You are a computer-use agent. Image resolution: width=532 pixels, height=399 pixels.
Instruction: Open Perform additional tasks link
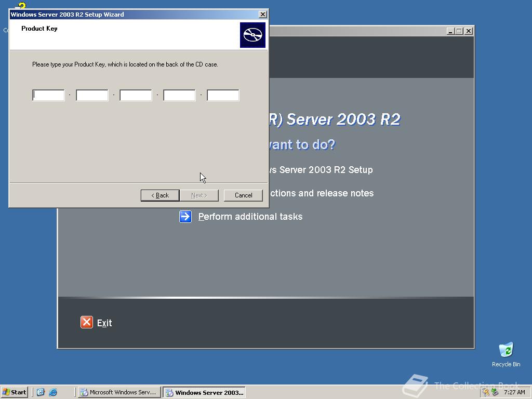point(250,217)
